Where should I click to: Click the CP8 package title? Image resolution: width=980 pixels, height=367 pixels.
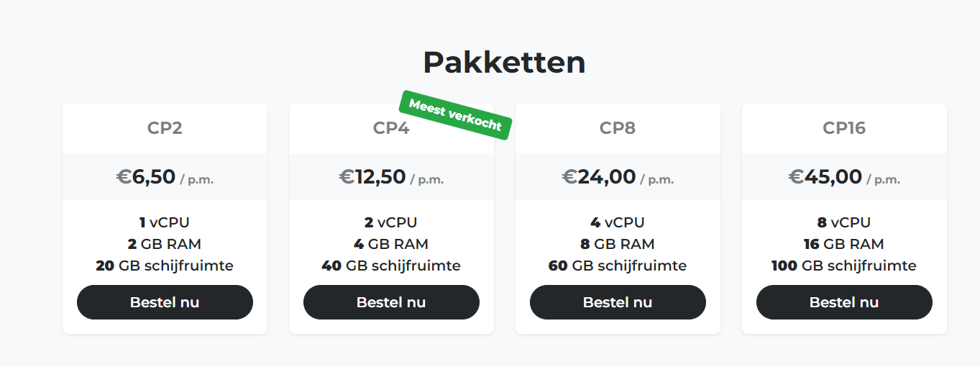point(618,128)
